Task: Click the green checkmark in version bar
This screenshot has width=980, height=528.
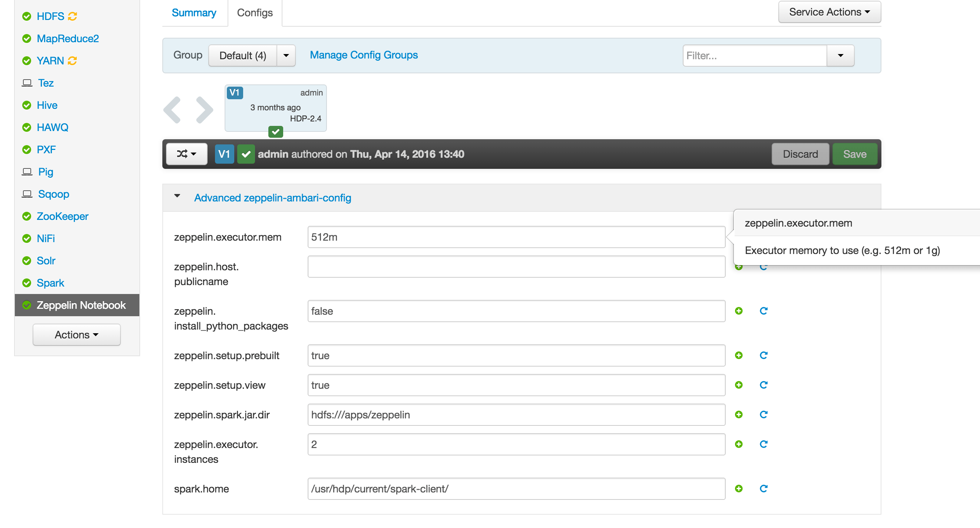Action: (246, 154)
